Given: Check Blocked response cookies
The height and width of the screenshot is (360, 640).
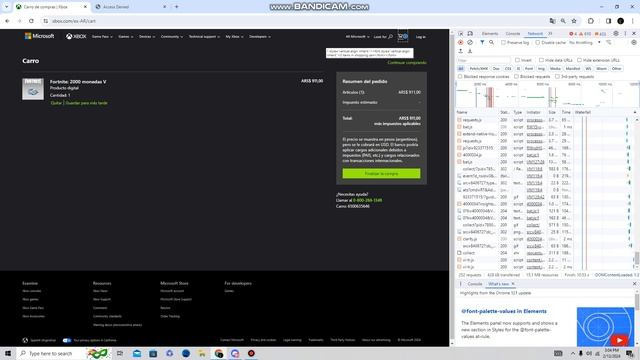Looking at the screenshot, I should 460,76.
